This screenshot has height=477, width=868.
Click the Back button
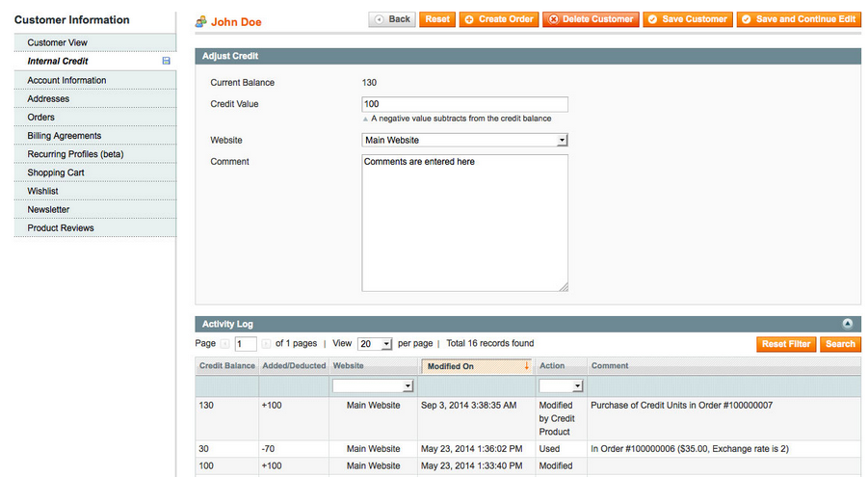(x=391, y=19)
